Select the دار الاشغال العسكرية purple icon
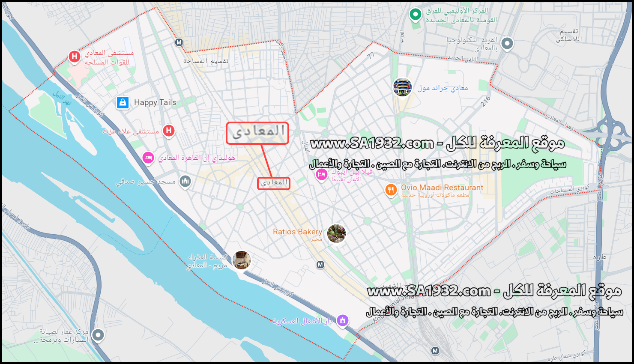This screenshot has height=364, width=634. click(x=342, y=320)
